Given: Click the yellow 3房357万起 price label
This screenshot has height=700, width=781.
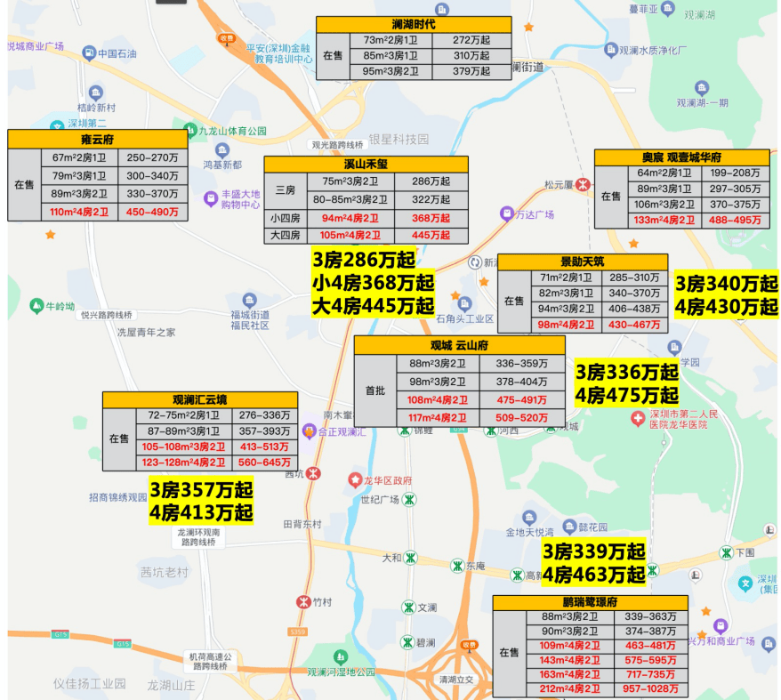Looking at the screenshot, I should pyautogui.click(x=201, y=490).
